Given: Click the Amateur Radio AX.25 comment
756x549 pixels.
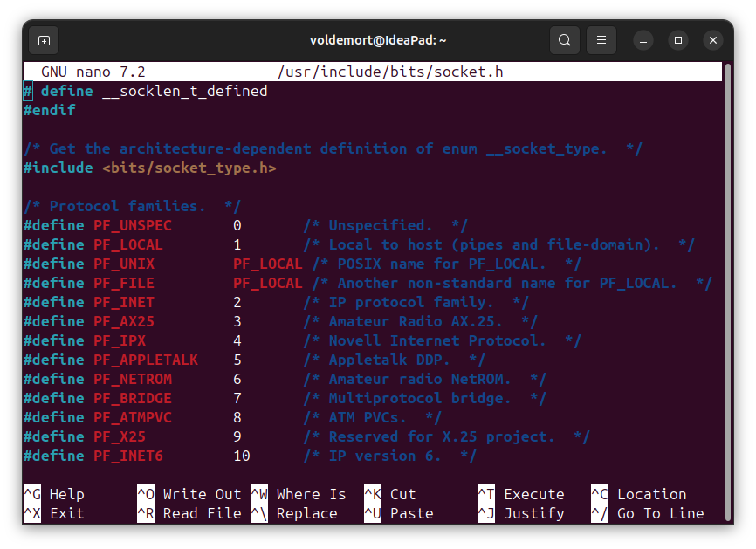Looking at the screenshot, I should pos(421,321).
